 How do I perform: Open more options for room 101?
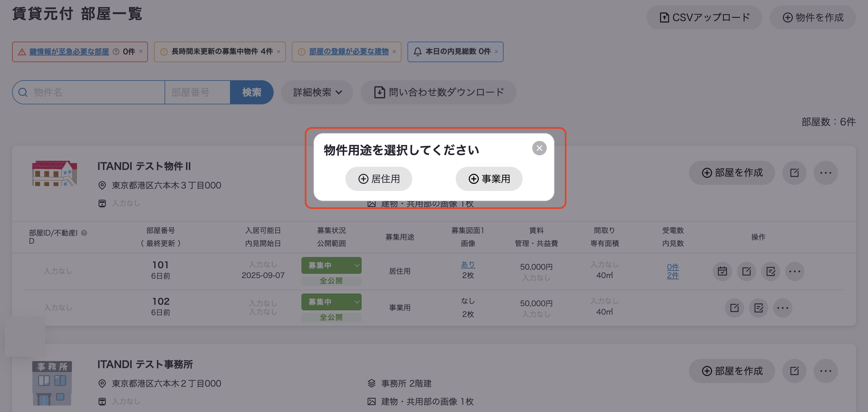tap(794, 271)
